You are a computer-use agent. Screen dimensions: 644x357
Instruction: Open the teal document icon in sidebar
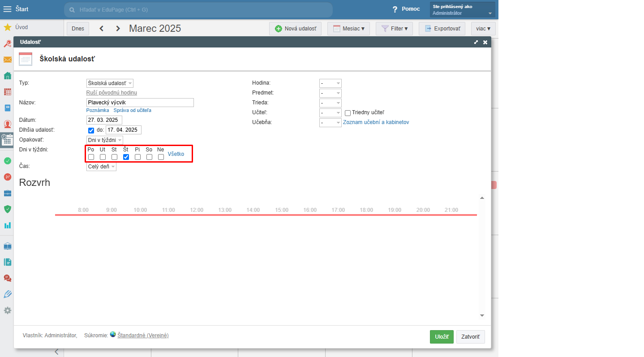point(7,262)
